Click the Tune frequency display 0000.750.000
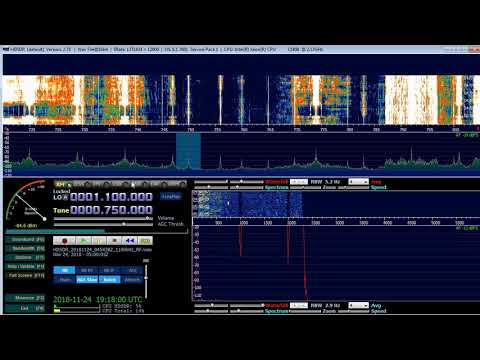The height and width of the screenshot is (360, 480). click(111, 210)
